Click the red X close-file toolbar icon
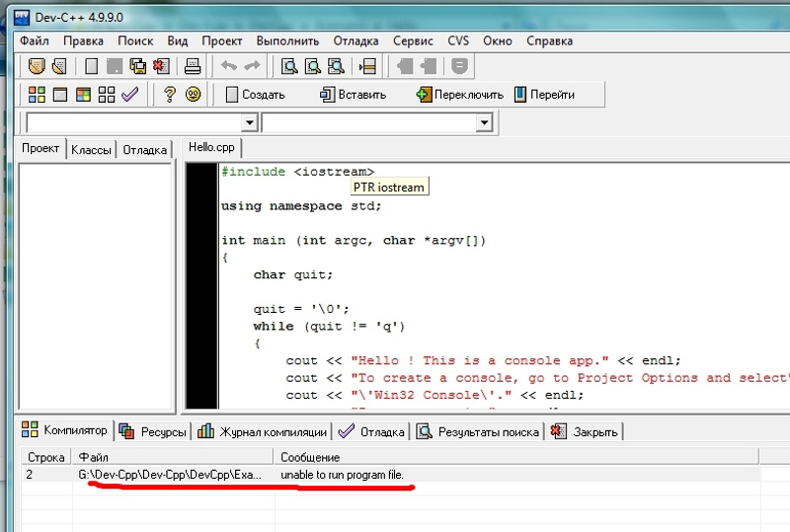790x532 pixels. coord(160,66)
